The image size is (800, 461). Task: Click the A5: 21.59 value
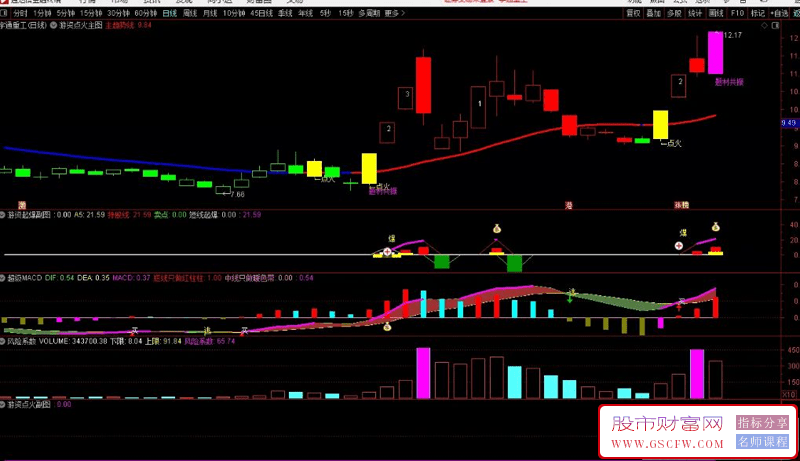point(89,215)
